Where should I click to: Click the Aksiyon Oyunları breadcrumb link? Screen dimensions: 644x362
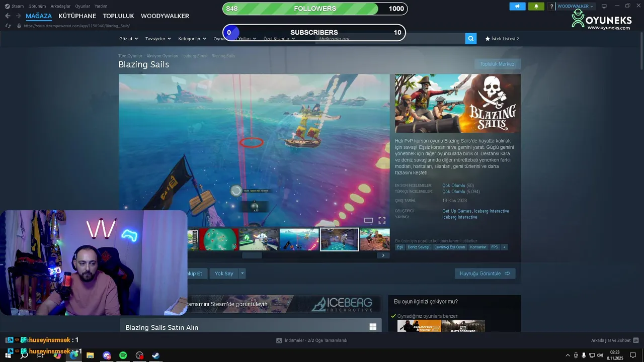162,56
